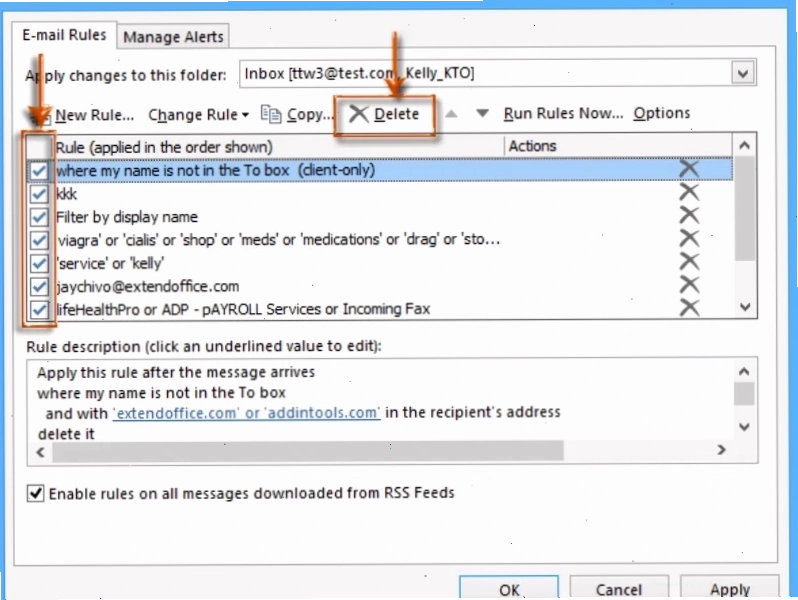Select the kkk rule row

(380, 194)
